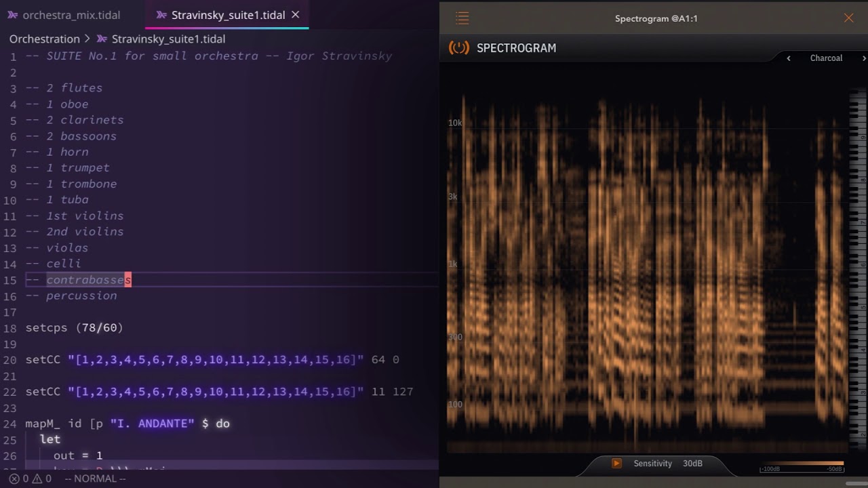Screen dimensions: 868x488
Task: Click the Spectrogram @A1:1 window title
Action: [656, 18]
